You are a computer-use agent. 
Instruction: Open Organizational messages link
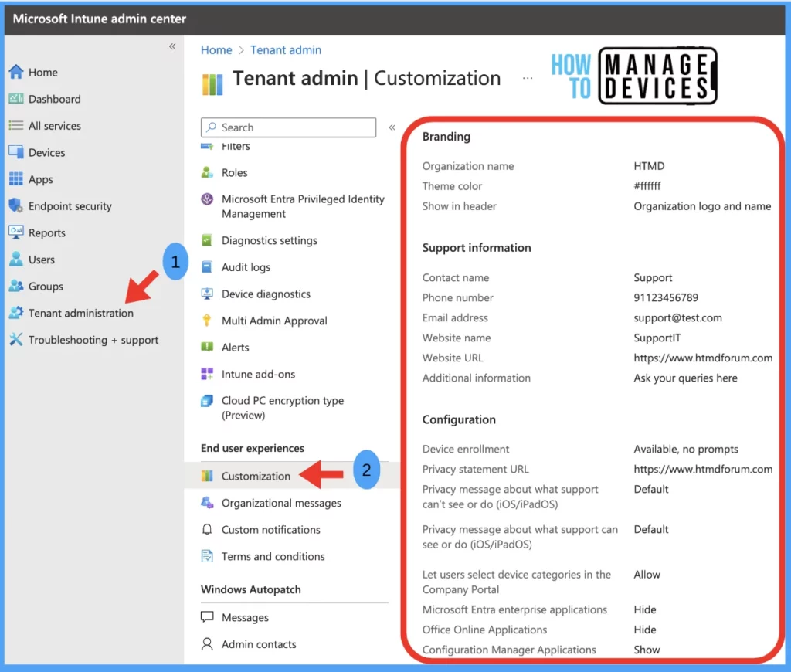pos(281,503)
